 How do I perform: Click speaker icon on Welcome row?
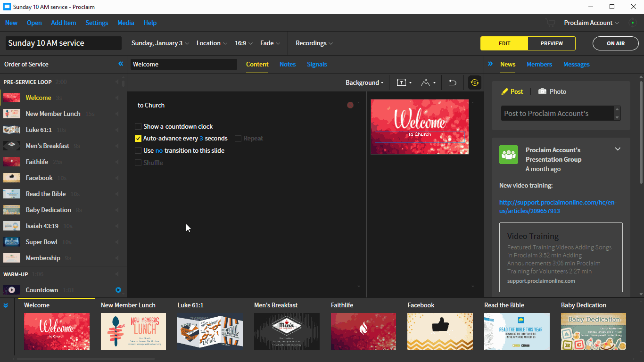pos(117,98)
